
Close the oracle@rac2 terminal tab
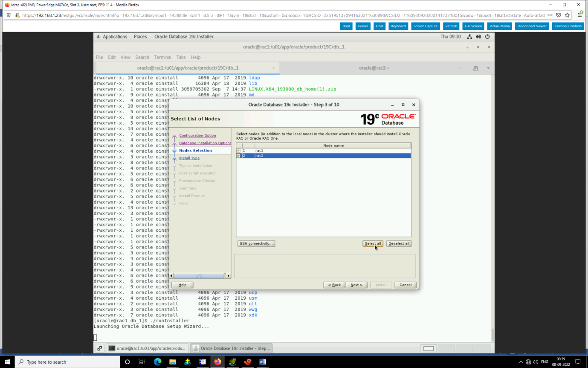point(460,68)
